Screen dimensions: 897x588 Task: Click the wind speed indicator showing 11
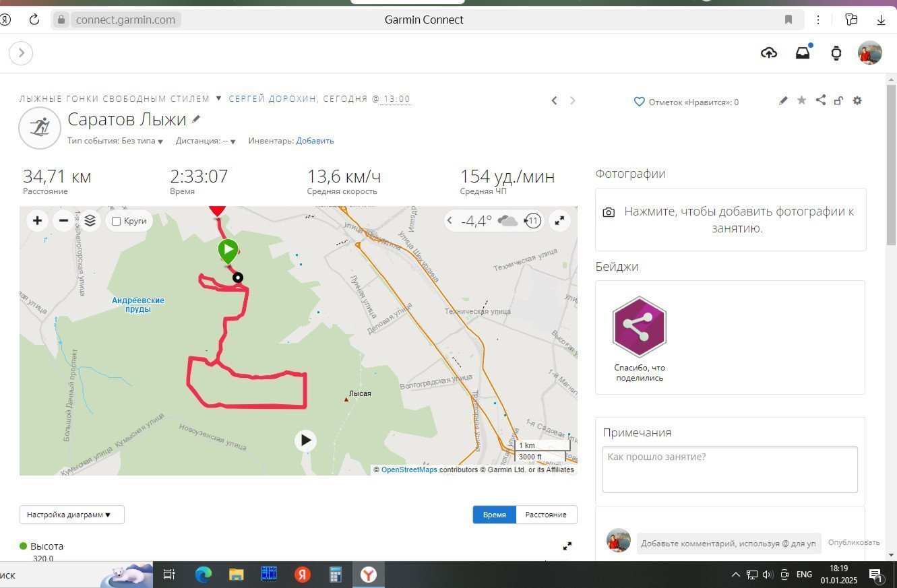[532, 221]
